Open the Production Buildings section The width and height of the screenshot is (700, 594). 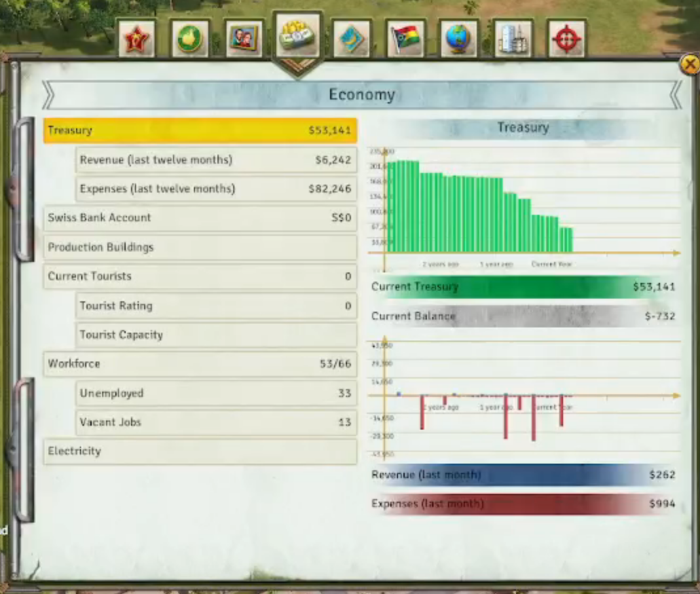(x=200, y=247)
